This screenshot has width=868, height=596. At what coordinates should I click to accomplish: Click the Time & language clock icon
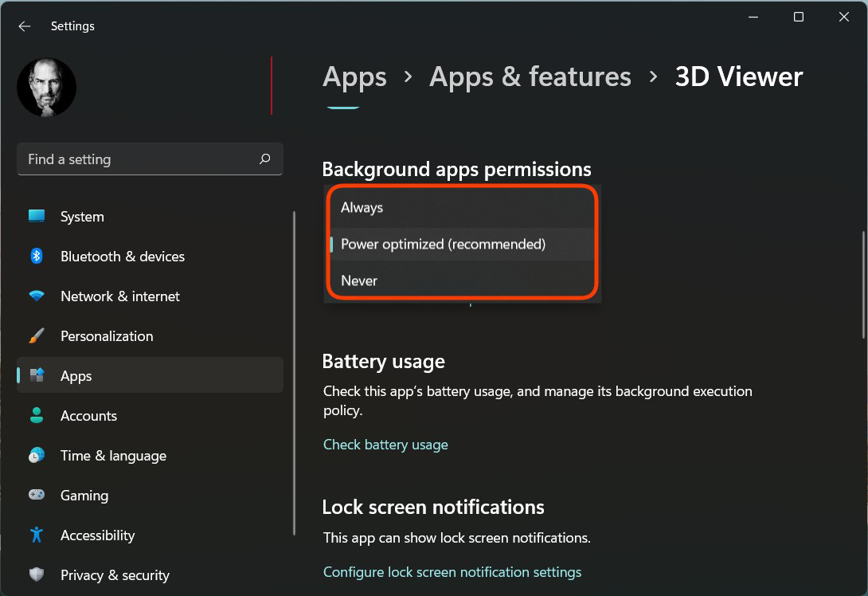tap(37, 455)
